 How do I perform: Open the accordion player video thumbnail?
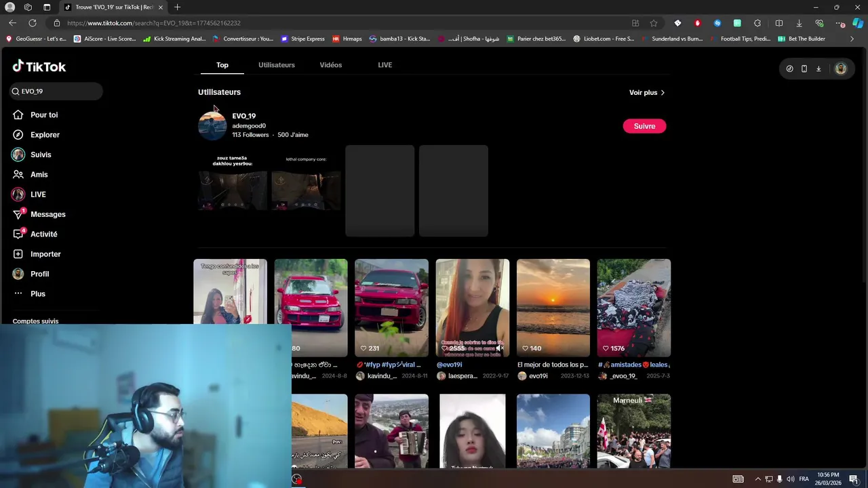coord(391,431)
